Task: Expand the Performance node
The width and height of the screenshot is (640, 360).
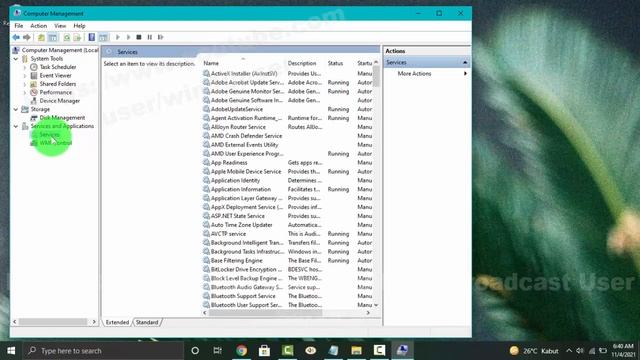Action: [x=25, y=92]
